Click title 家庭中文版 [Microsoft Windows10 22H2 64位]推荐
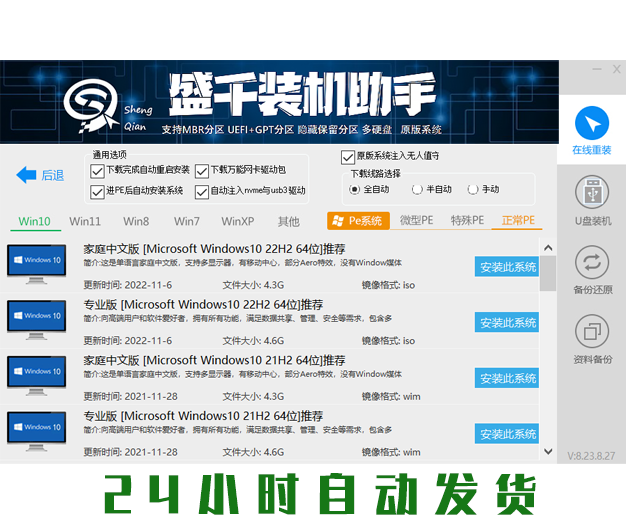The width and height of the screenshot is (626, 523). pyautogui.click(x=214, y=249)
